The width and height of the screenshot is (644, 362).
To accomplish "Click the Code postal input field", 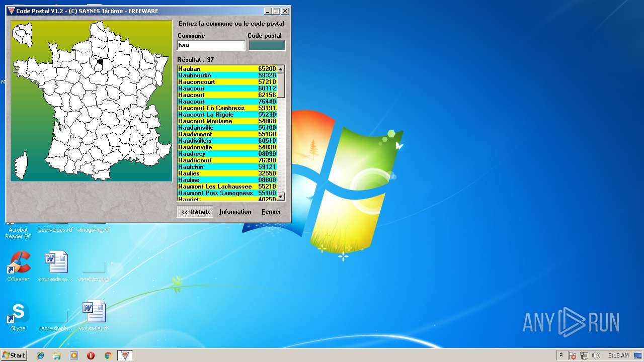I will [x=267, y=45].
